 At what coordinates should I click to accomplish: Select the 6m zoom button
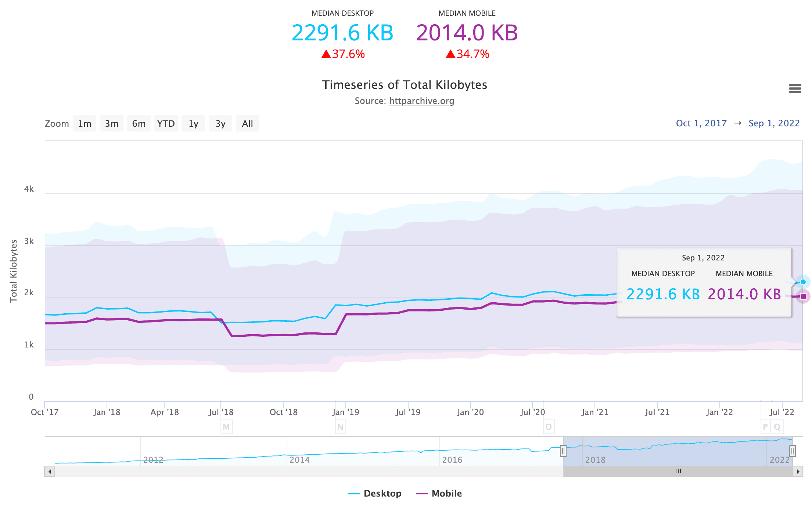pyautogui.click(x=139, y=124)
